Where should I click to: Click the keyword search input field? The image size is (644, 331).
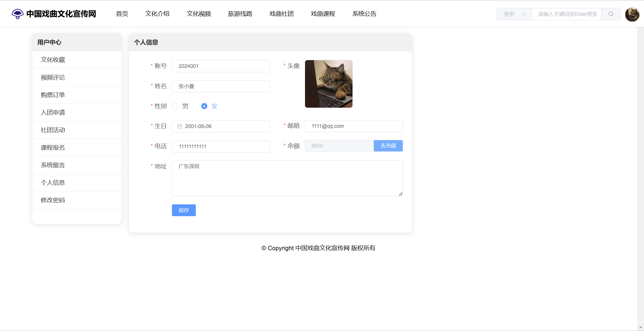pyautogui.click(x=566, y=14)
